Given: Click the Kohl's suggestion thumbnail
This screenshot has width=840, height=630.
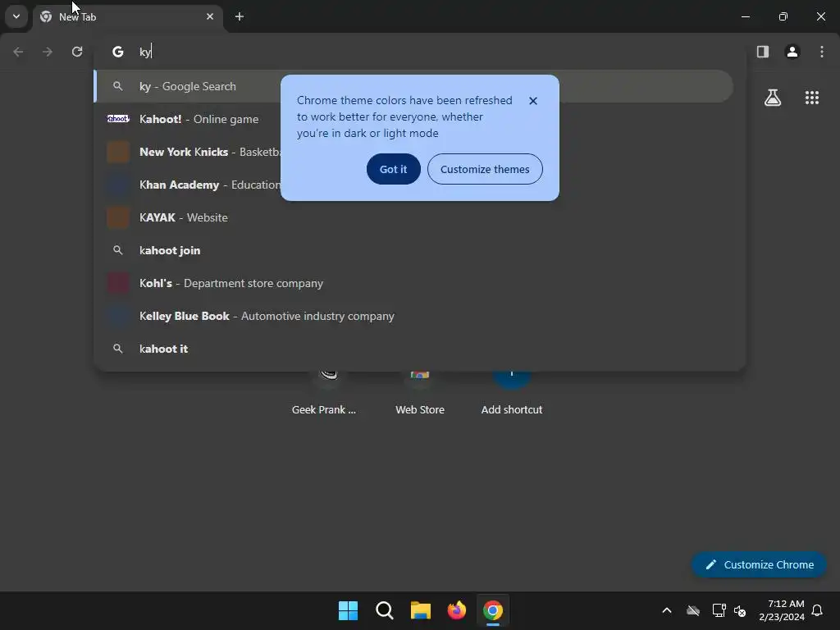Looking at the screenshot, I should click(118, 283).
